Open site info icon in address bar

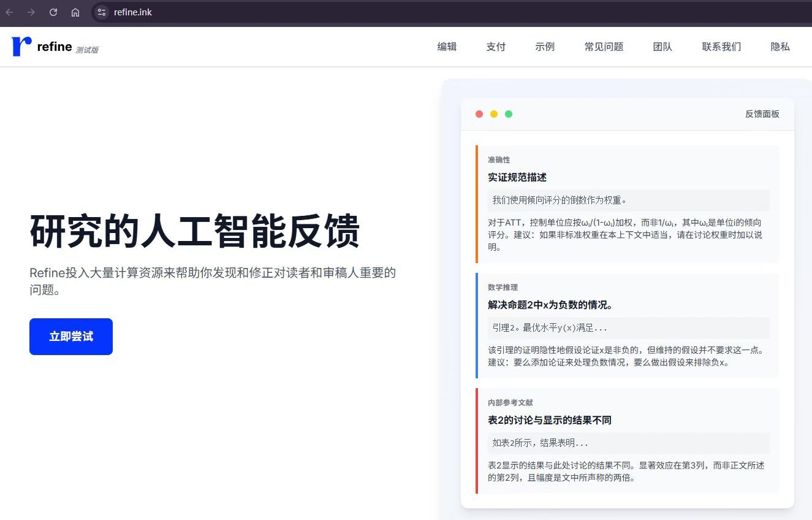click(x=102, y=12)
